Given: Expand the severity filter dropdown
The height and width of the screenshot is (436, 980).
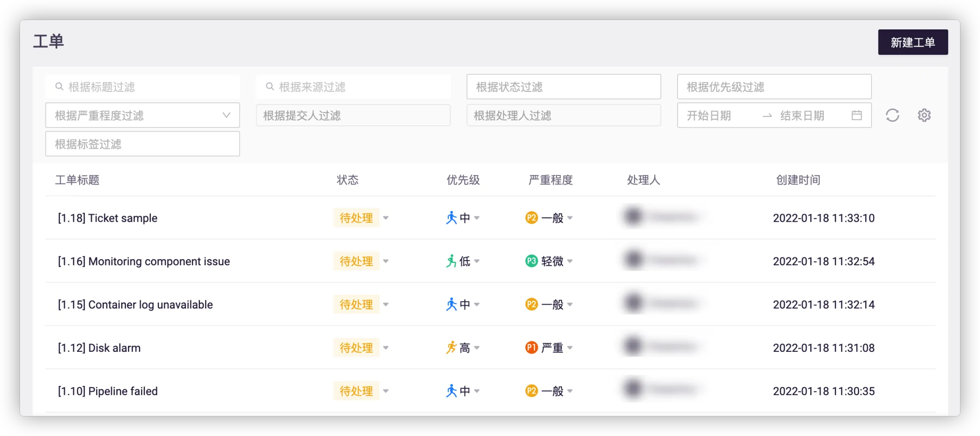Looking at the screenshot, I should pyautogui.click(x=226, y=115).
